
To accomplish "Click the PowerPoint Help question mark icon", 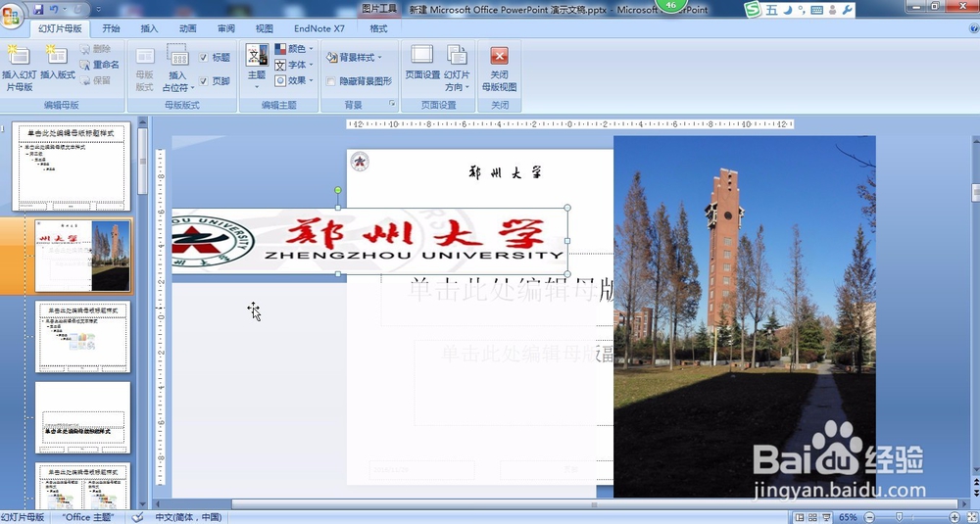I will tap(973, 28).
